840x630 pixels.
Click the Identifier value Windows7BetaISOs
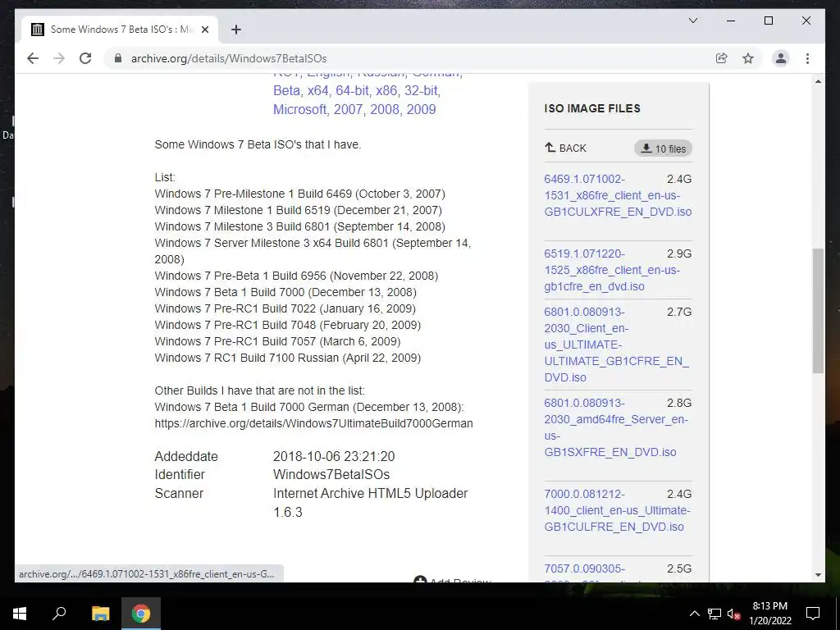point(331,475)
